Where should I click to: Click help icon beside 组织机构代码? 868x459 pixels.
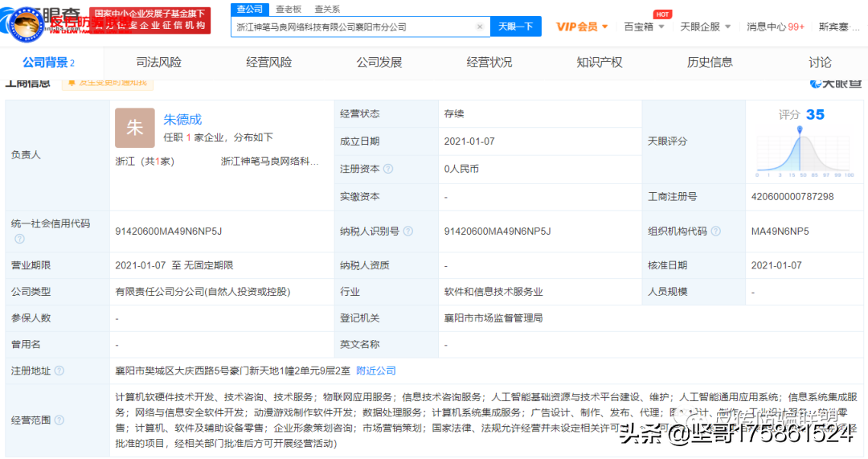click(716, 232)
